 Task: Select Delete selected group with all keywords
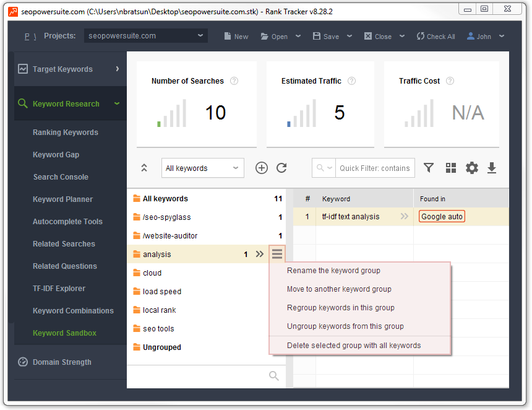[354, 346]
